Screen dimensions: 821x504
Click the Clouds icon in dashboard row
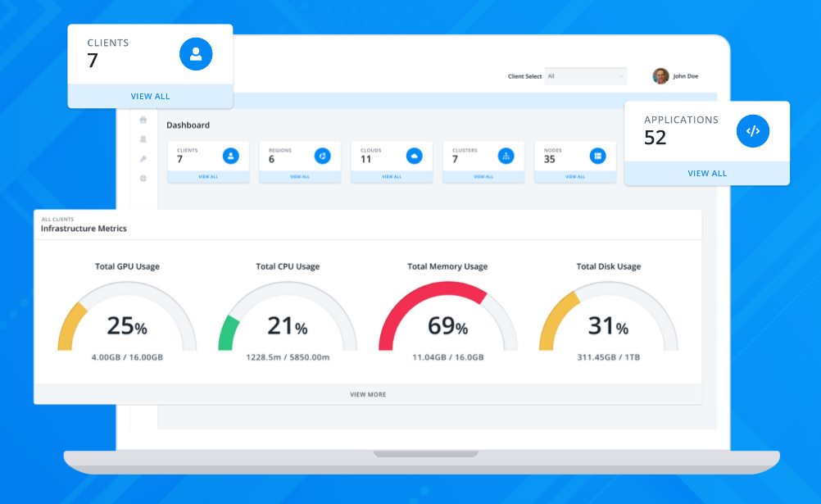coord(414,155)
